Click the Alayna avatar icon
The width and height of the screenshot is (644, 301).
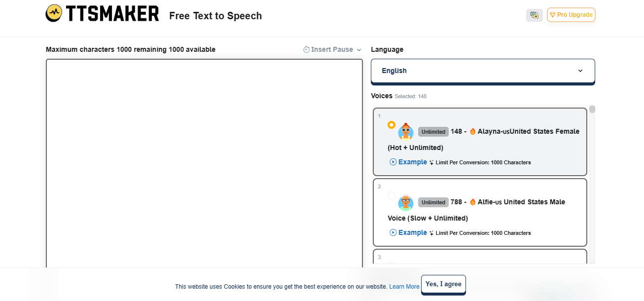pos(406,132)
